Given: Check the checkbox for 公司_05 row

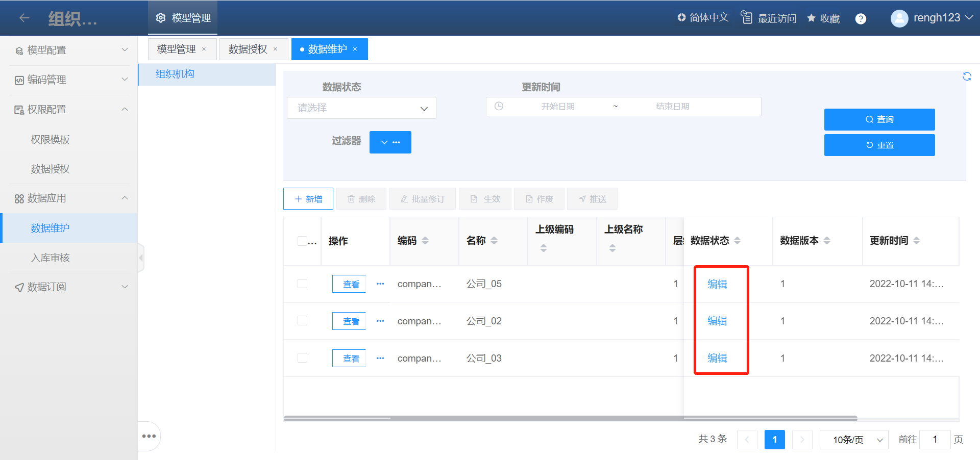Looking at the screenshot, I should [x=302, y=284].
